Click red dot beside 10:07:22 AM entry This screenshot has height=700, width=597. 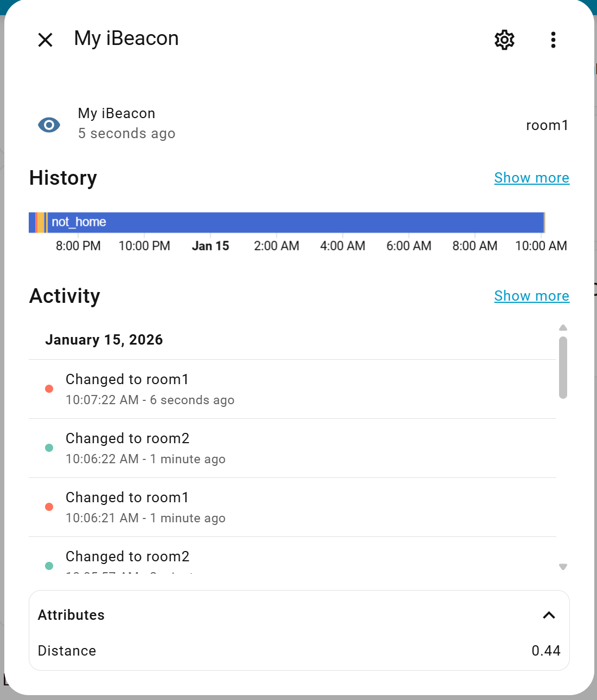coord(49,388)
